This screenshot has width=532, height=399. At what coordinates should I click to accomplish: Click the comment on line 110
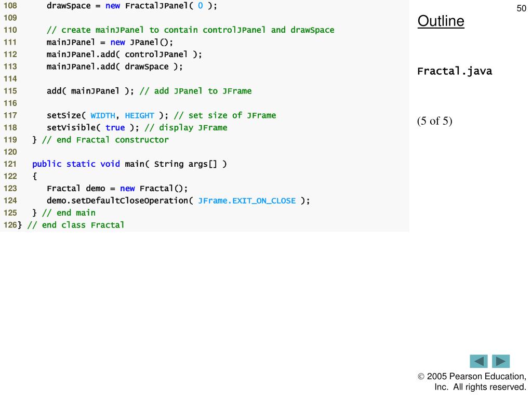pyautogui.click(x=190, y=30)
